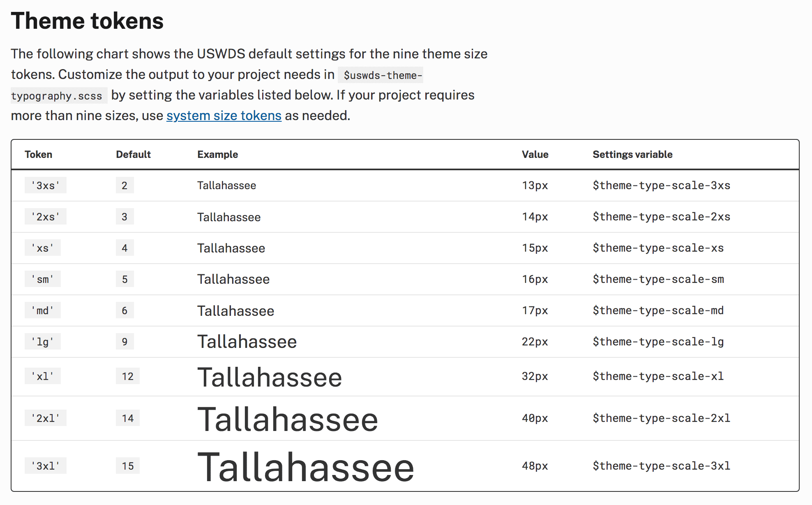
Task: Click default value 15 in 3xl row
Action: point(127,466)
